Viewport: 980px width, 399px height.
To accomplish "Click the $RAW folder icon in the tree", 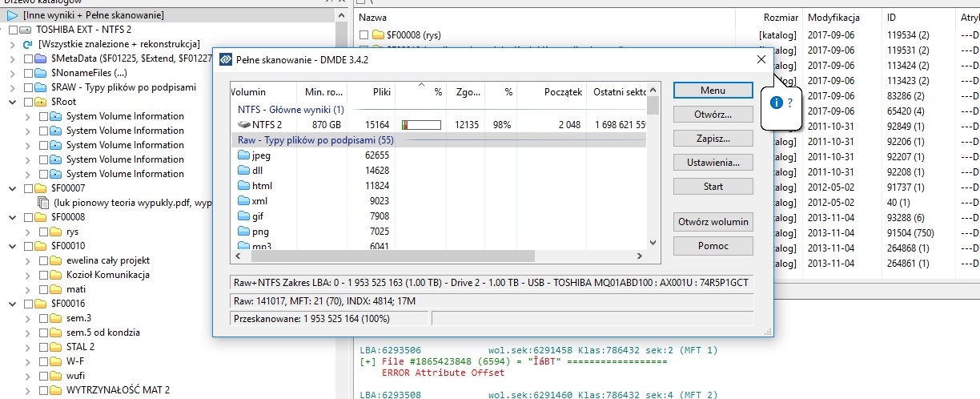I will (41, 87).
